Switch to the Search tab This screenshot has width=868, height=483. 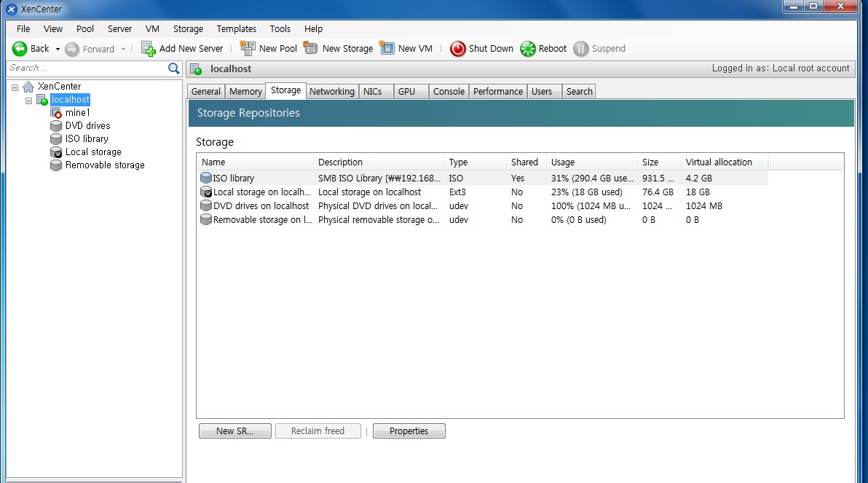point(579,91)
